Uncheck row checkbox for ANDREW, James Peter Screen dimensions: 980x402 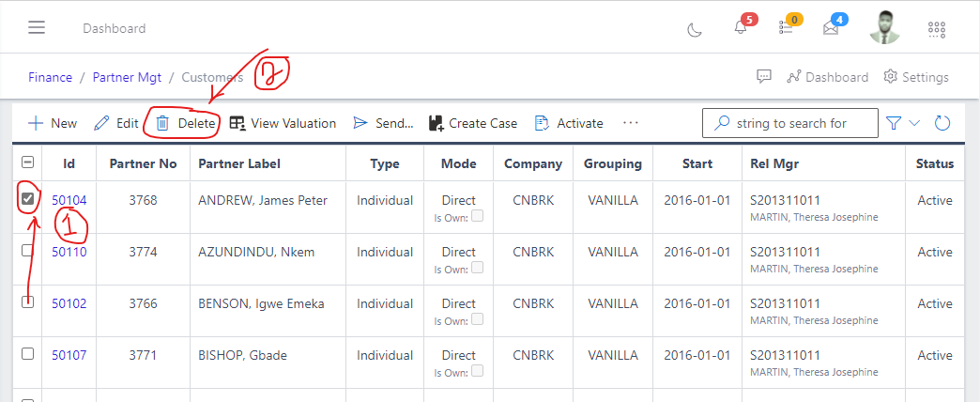pos(27,199)
